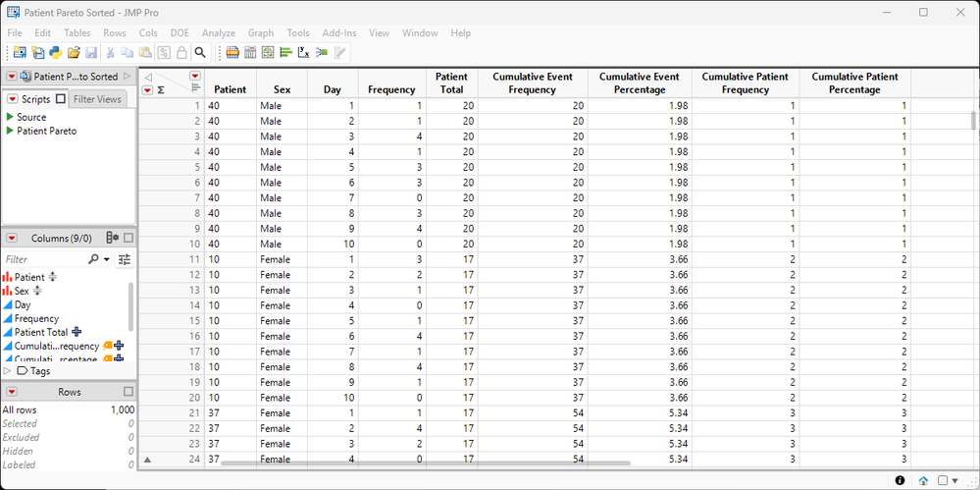The width and height of the screenshot is (980, 490).
Task: Select the Patient Total column header
Action: (452, 83)
